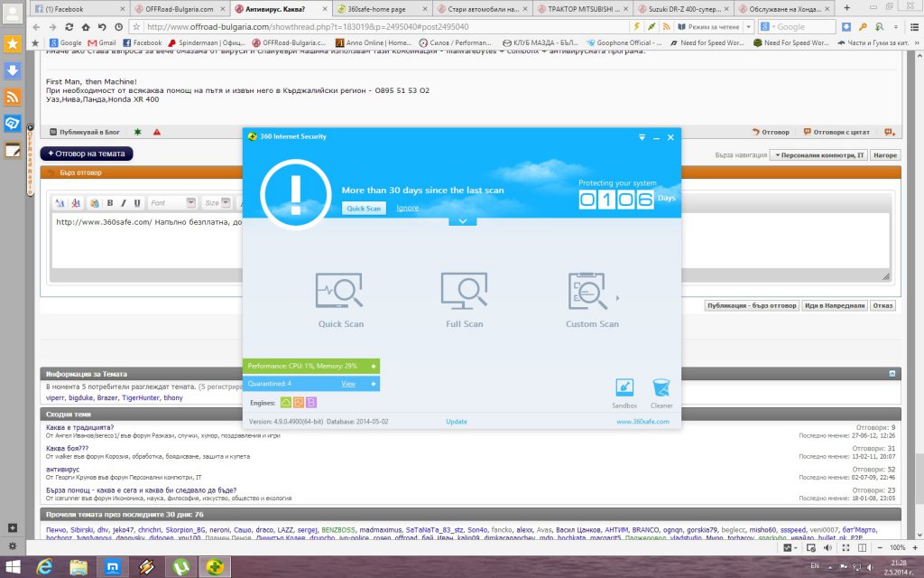
Task: Open RSS reader in left sidebar
Action: (13, 97)
